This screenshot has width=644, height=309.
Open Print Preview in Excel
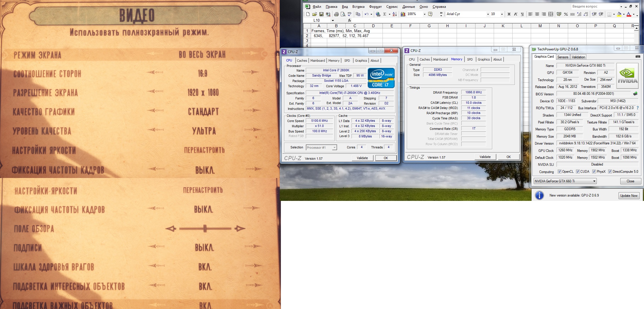coord(343,14)
